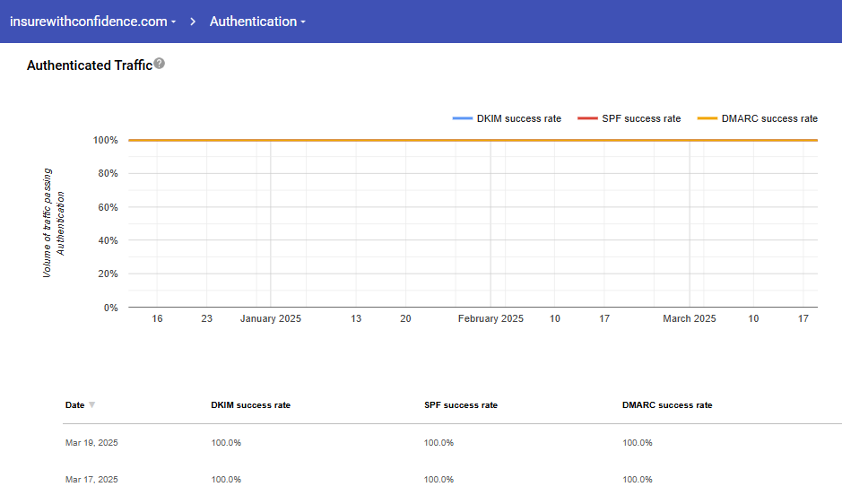Screen dimensions: 842x504
Task: Click the orange DMARC legend color line
Action: 707,118
